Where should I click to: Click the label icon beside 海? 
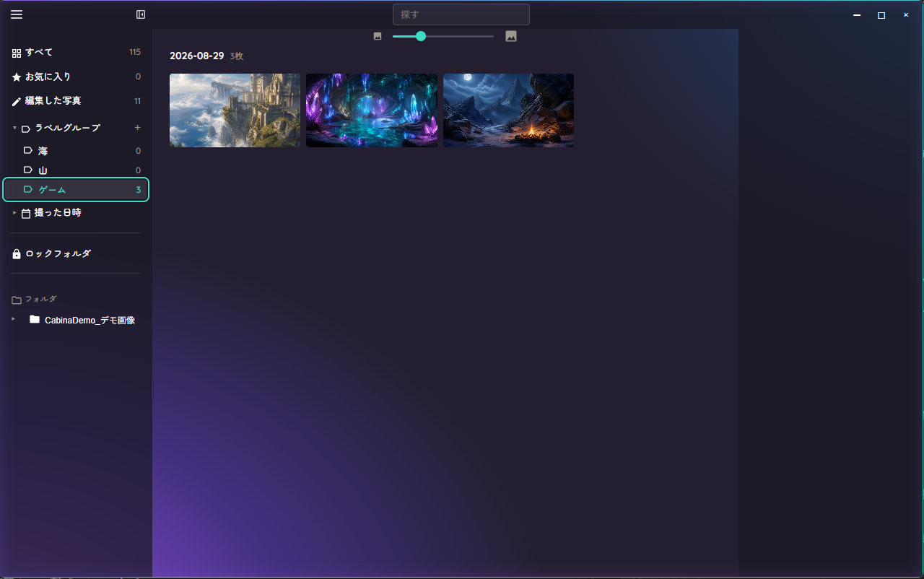tap(28, 151)
